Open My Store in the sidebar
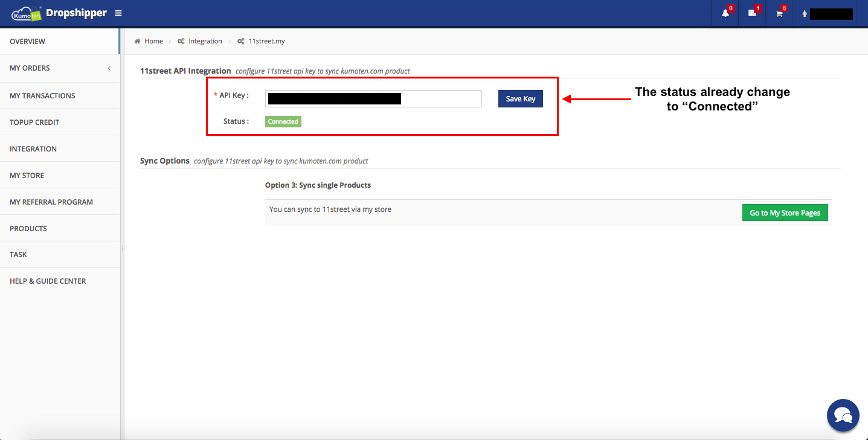868x440 pixels. [x=60, y=175]
